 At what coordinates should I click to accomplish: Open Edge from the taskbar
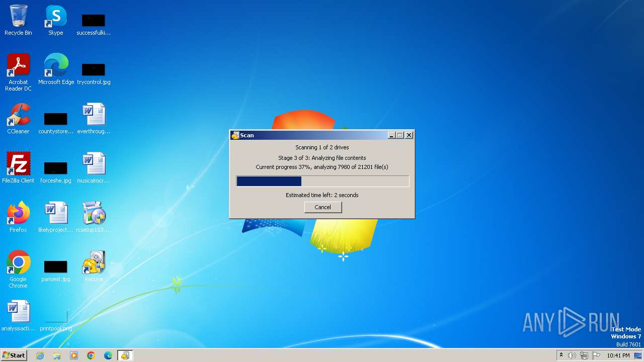(108, 355)
